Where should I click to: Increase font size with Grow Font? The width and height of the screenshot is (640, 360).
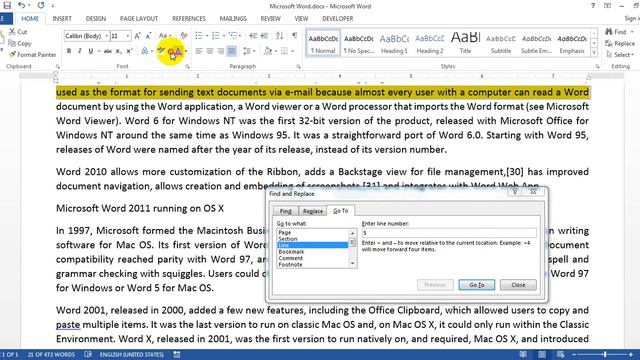138,36
